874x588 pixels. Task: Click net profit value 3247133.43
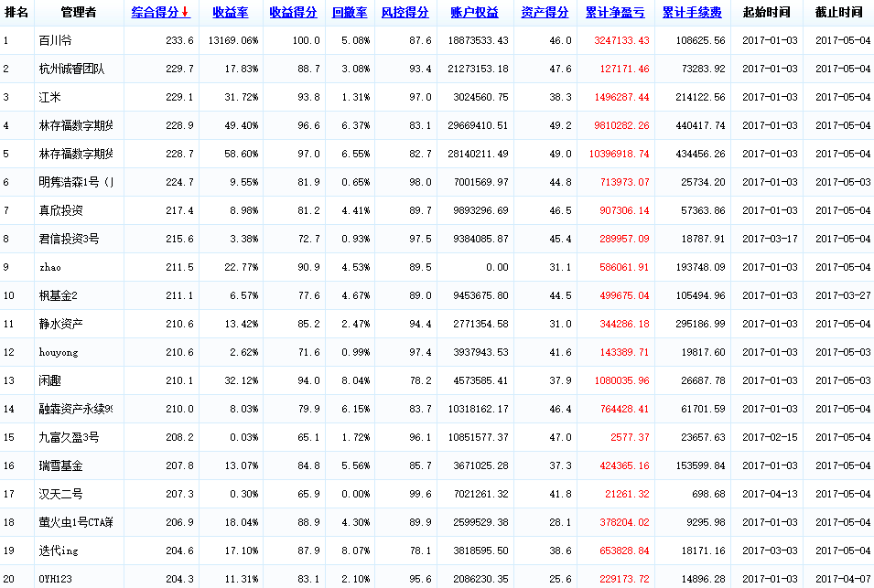[621, 40]
